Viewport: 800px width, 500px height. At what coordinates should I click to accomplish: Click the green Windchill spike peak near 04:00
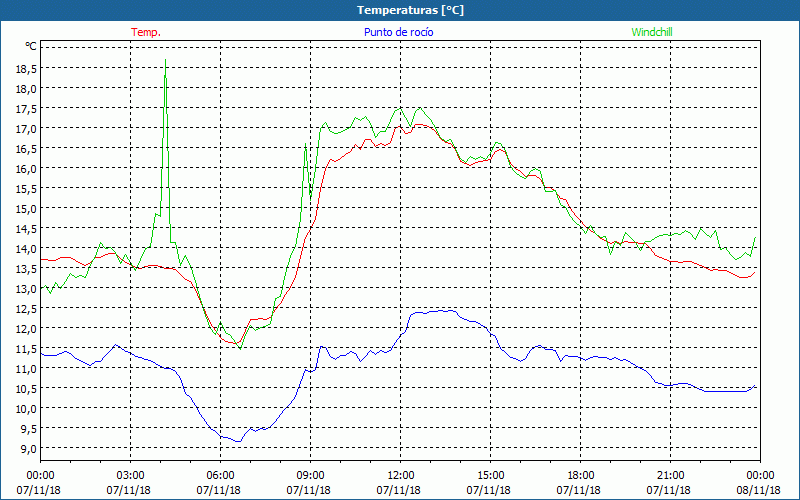(x=165, y=60)
